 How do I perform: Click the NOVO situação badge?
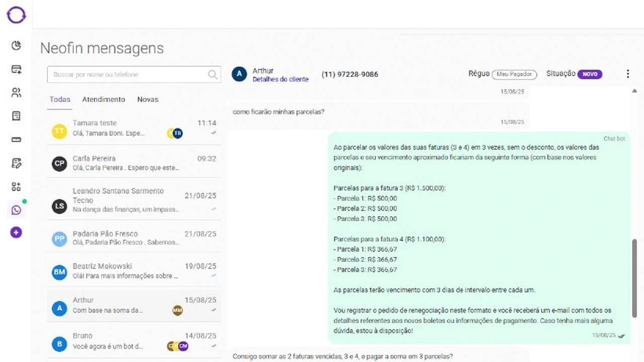click(590, 74)
